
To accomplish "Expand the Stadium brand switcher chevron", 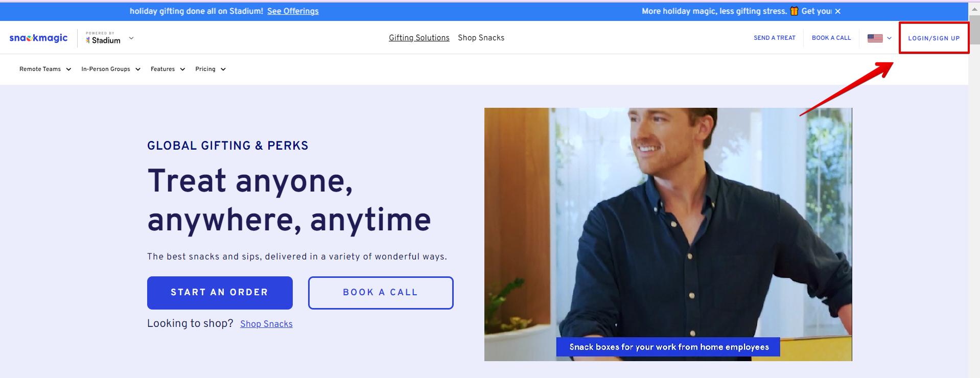I will [x=131, y=38].
